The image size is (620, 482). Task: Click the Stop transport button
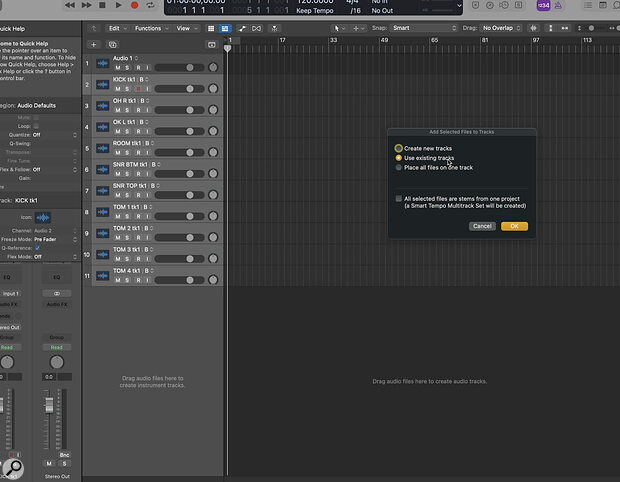coord(102,5)
